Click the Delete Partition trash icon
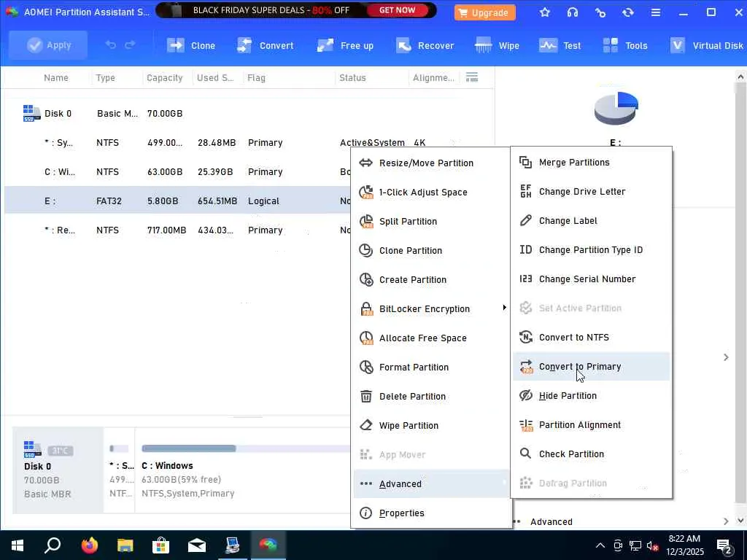The height and width of the screenshot is (560, 747). pyautogui.click(x=365, y=396)
